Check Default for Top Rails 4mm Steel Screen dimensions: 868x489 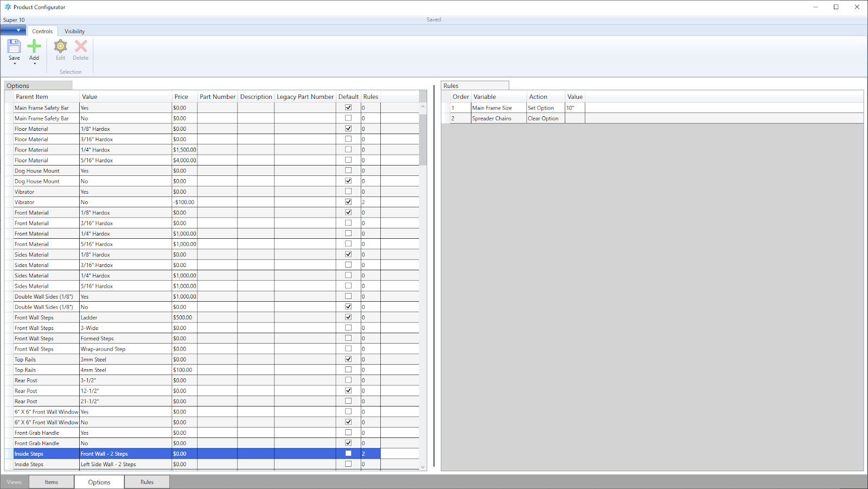[x=348, y=370]
